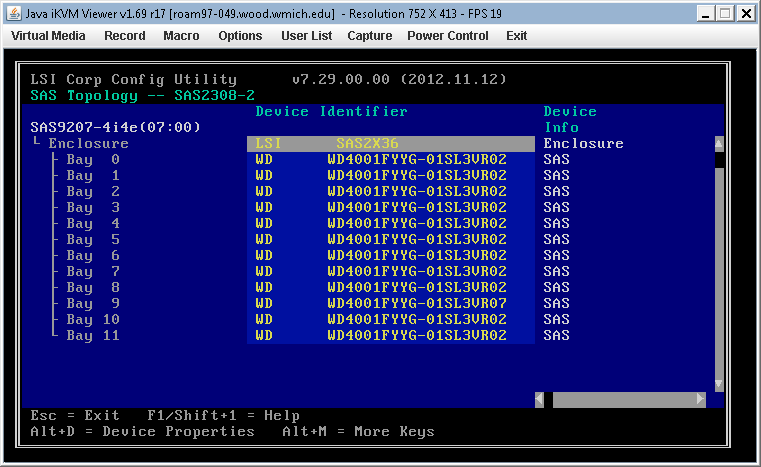Minimize the iKVM Viewer window
761x467 pixels.
tap(706, 14)
